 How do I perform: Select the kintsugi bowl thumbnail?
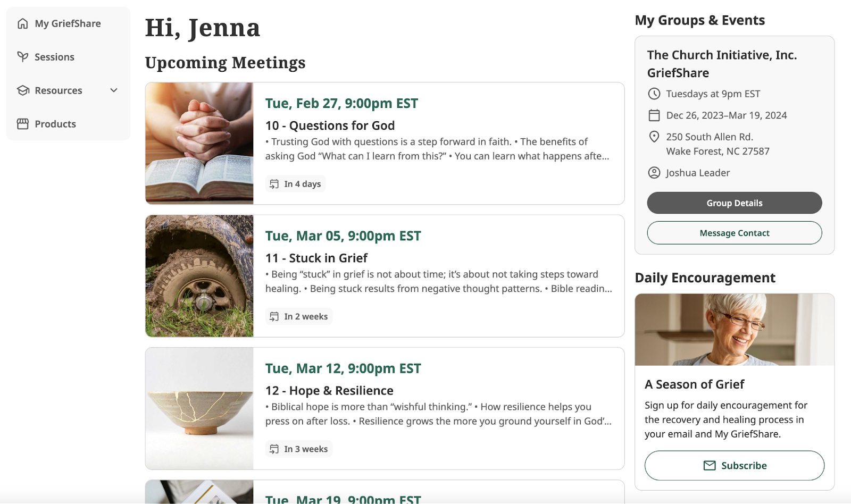coord(199,408)
